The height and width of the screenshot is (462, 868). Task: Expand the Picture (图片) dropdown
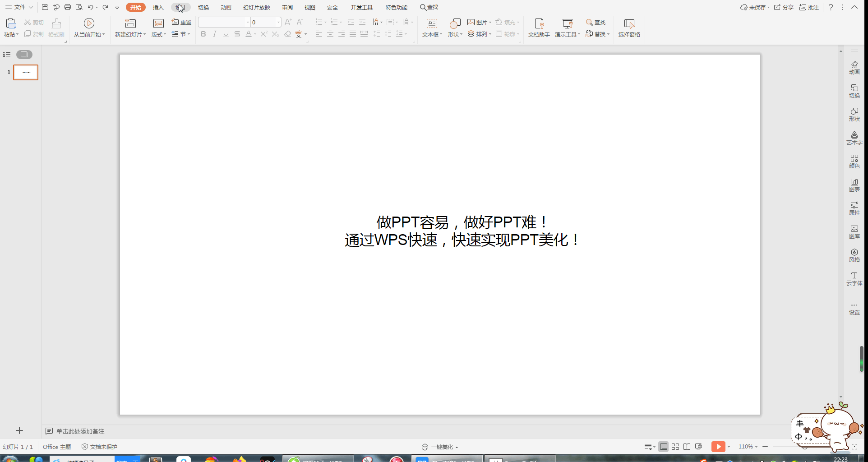(x=479, y=22)
